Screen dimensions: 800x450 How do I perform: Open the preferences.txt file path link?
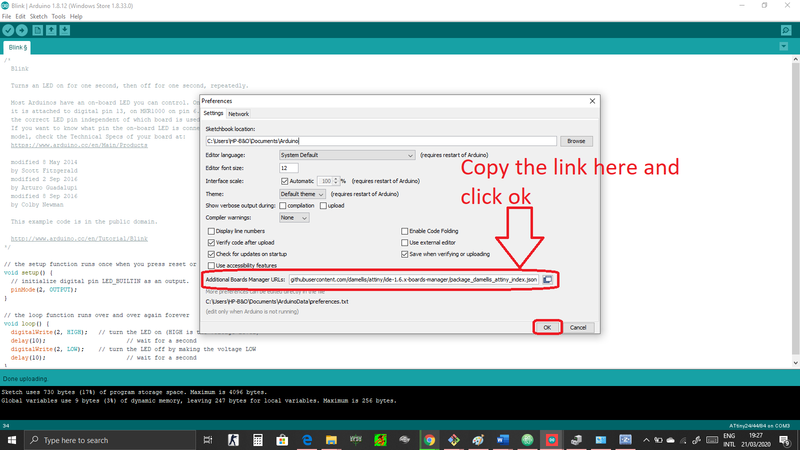(x=277, y=302)
